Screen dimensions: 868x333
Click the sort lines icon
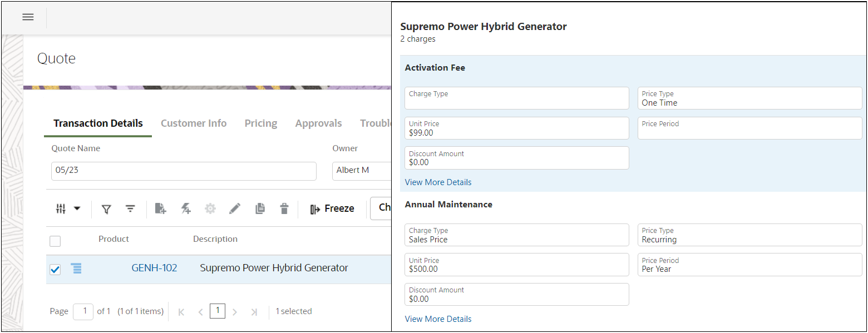130,209
